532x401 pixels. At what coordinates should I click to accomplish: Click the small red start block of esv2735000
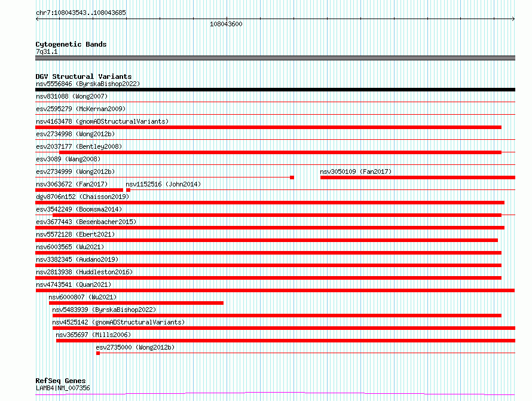[x=98, y=353]
